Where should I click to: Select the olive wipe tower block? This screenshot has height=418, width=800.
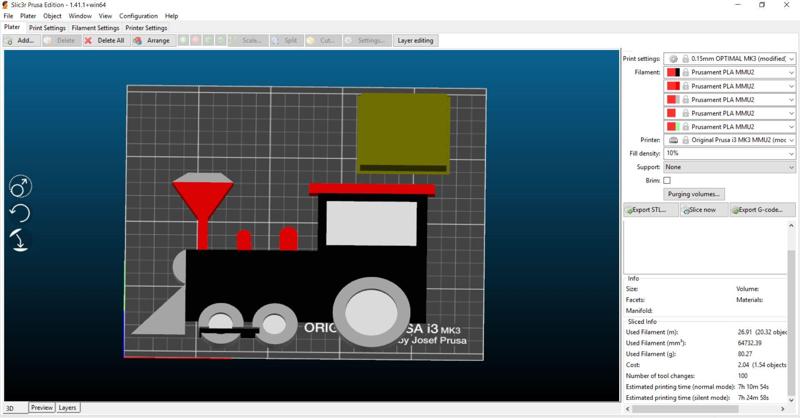click(403, 134)
